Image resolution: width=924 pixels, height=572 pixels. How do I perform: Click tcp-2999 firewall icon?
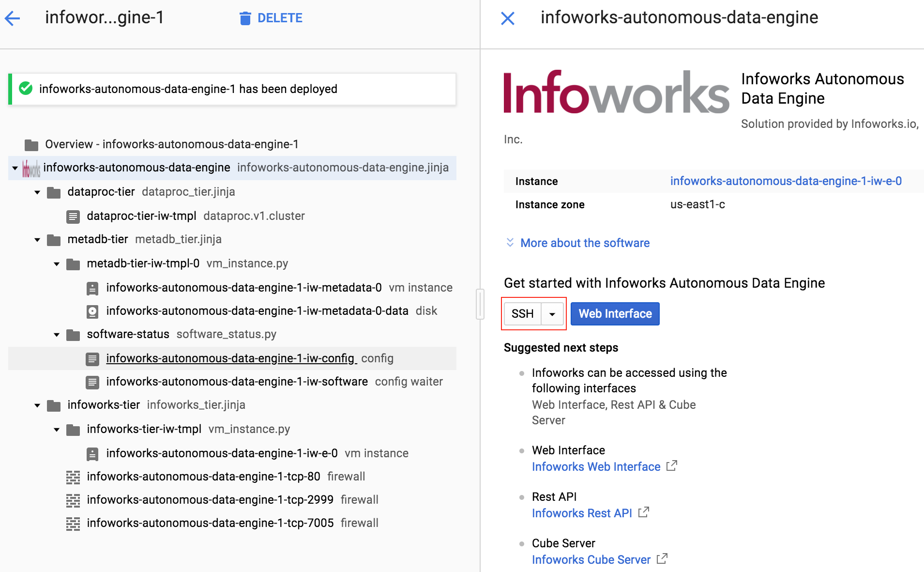coord(73,501)
